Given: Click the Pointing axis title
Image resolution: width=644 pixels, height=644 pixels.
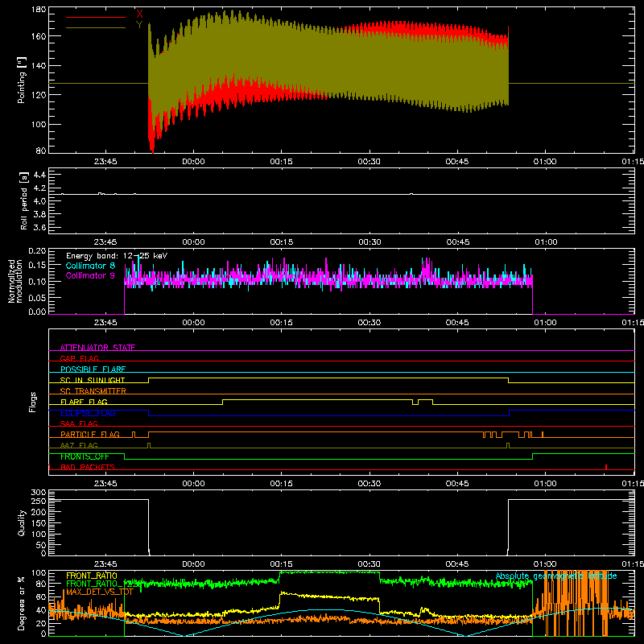Looking at the screenshot, I should click(x=22, y=80).
